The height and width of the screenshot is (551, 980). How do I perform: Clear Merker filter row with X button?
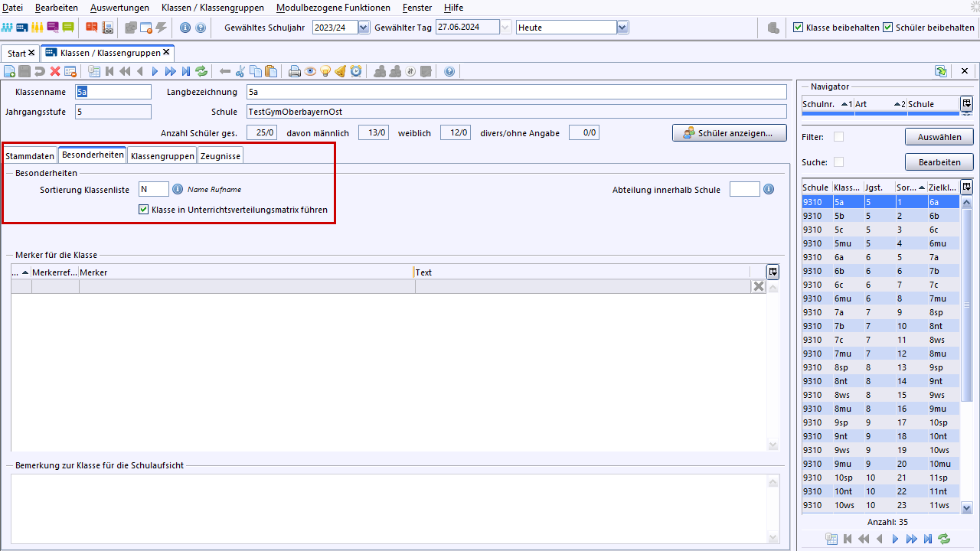(x=758, y=286)
